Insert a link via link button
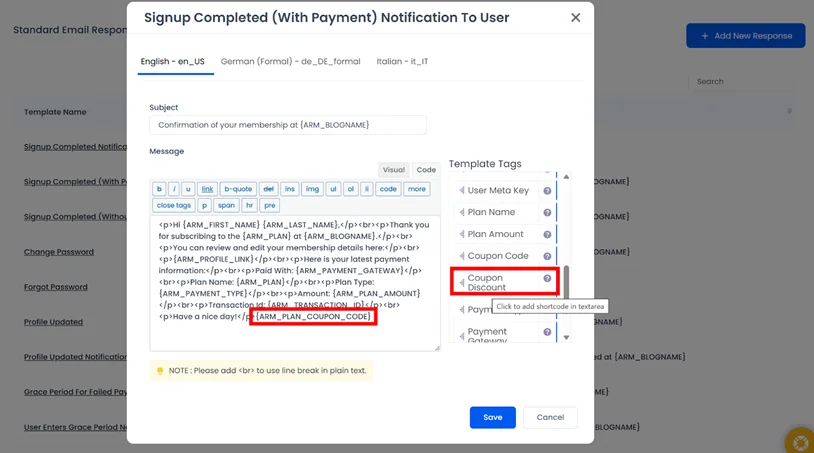This screenshot has height=453, width=814. click(x=207, y=189)
